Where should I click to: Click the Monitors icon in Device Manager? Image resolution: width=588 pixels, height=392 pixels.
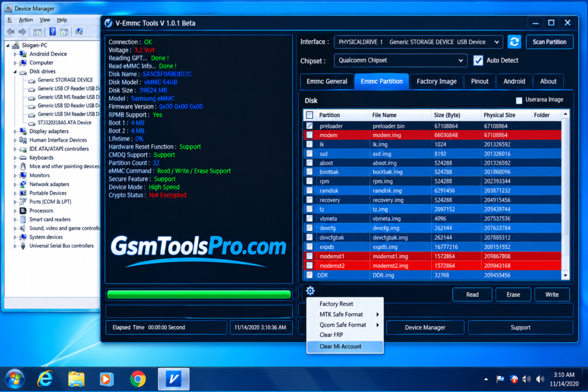23,176
